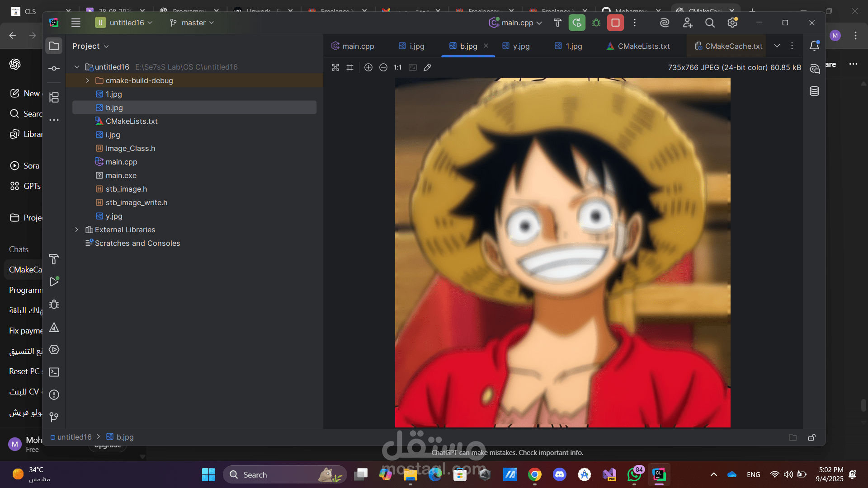Open the Structure tool window icon
The width and height of the screenshot is (868, 488).
[x=54, y=97]
